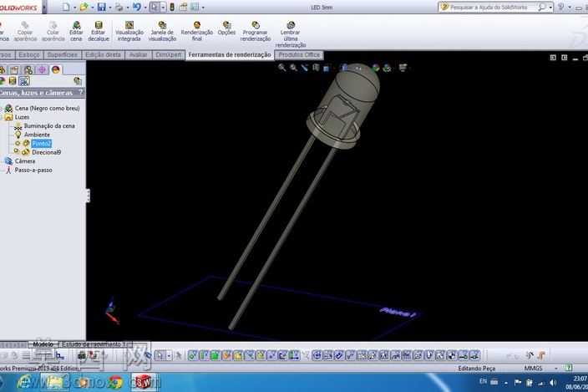Click the Open file folder icon

click(84, 7)
